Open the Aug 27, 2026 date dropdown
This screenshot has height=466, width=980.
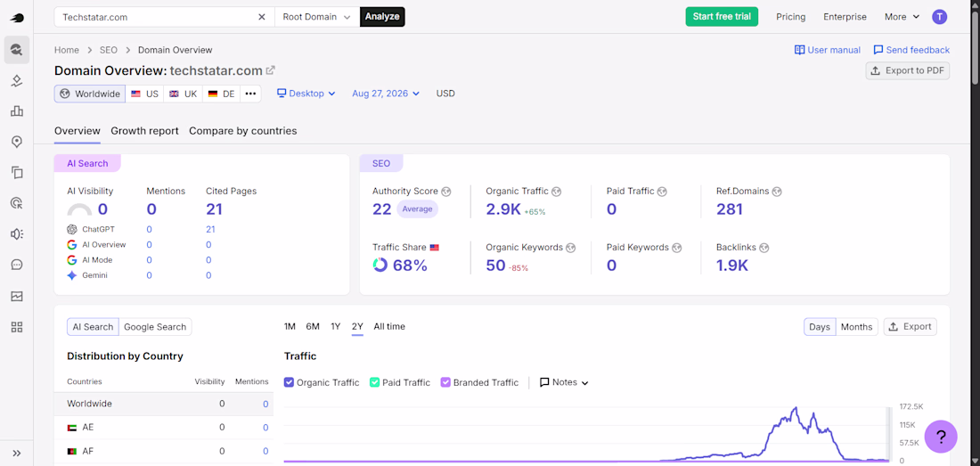point(386,94)
